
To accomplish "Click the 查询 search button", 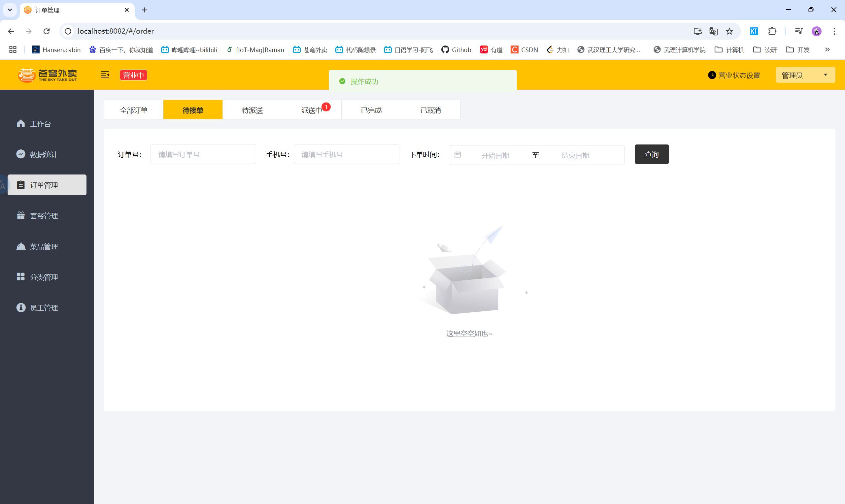I will (651, 154).
